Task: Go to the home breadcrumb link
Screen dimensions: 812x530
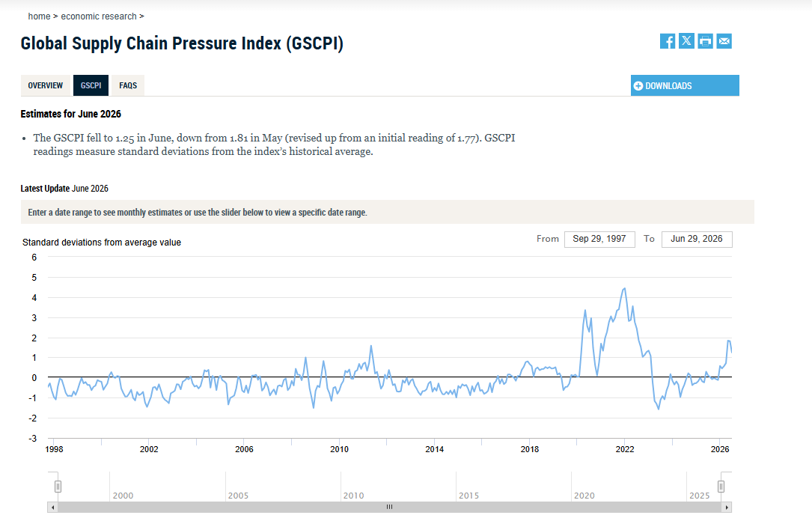Action: tap(40, 16)
